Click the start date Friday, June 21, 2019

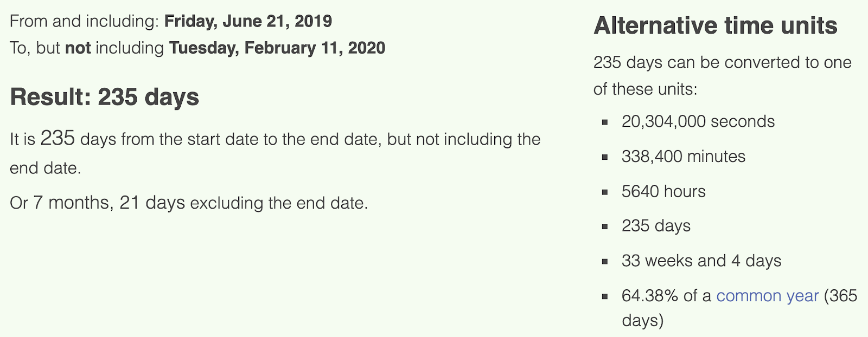248,21
